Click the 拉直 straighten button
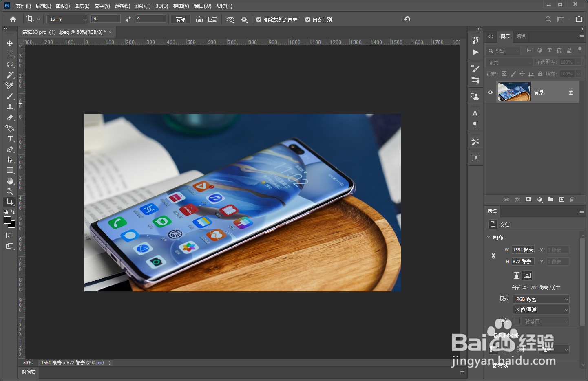The width and height of the screenshot is (588, 381). pos(206,19)
